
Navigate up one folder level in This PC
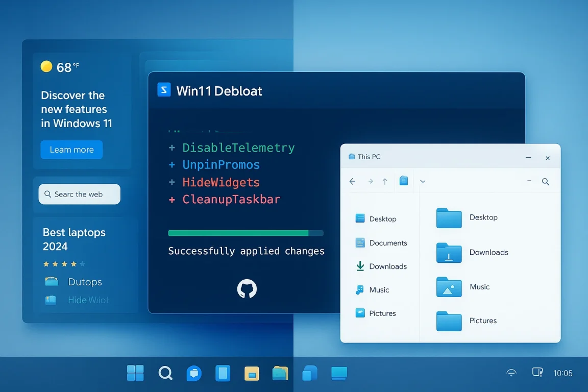click(385, 181)
